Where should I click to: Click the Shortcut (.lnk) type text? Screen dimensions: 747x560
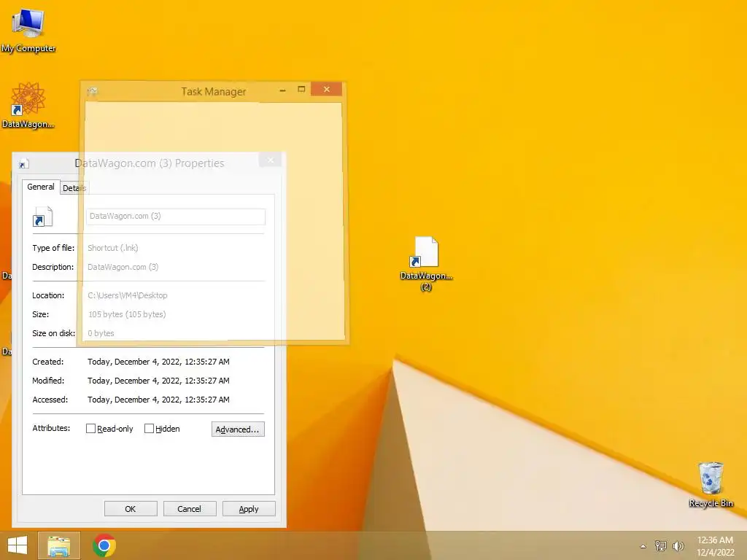click(x=113, y=248)
